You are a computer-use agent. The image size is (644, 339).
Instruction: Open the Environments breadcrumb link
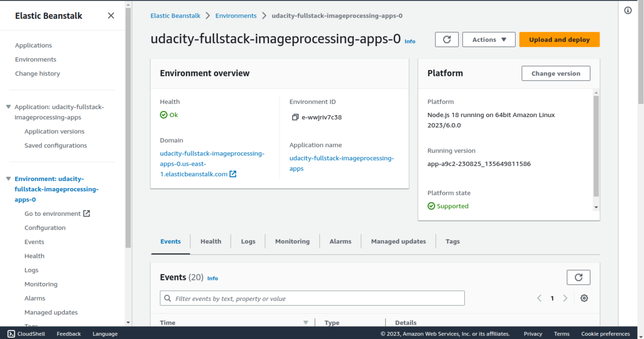coord(236,16)
